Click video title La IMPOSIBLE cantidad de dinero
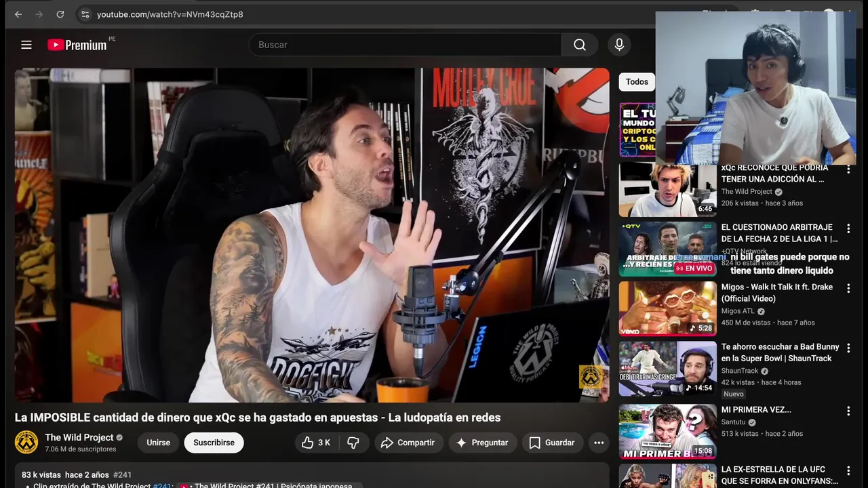868x488 pixels. pyautogui.click(x=258, y=418)
